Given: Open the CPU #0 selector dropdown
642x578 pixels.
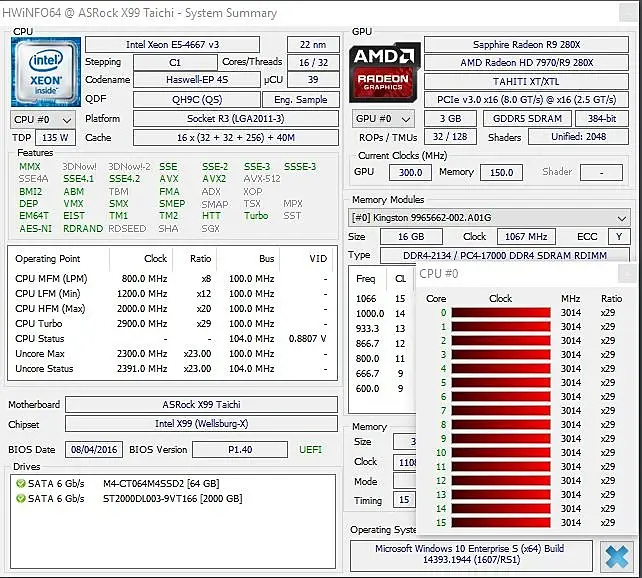Looking at the screenshot, I should pos(43,120).
